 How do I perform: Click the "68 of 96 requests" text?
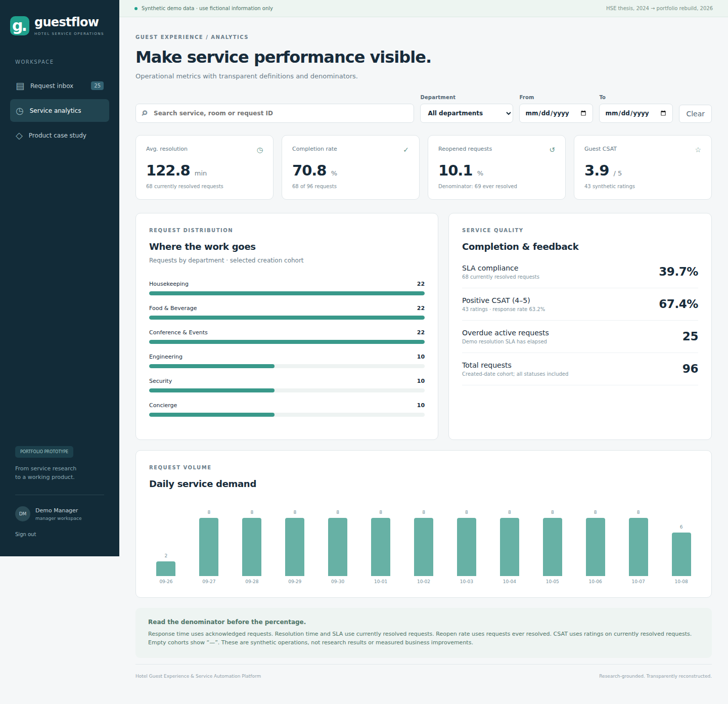(x=314, y=186)
